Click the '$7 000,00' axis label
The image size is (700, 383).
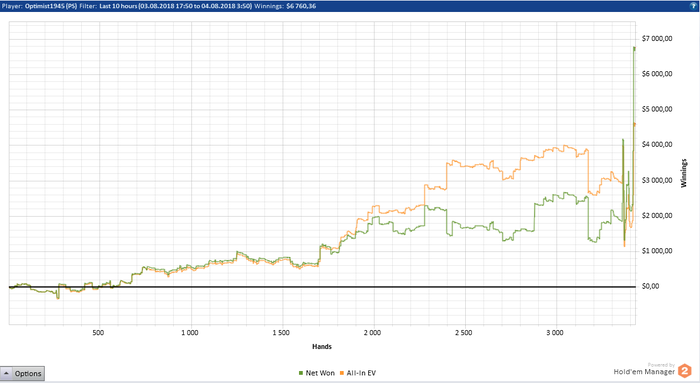pos(657,39)
